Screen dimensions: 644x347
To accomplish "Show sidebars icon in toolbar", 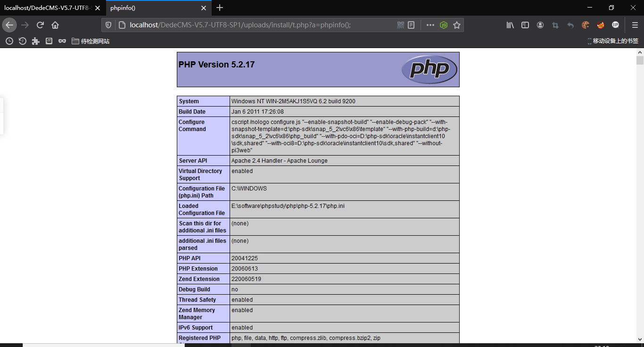I will tap(525, 25).
